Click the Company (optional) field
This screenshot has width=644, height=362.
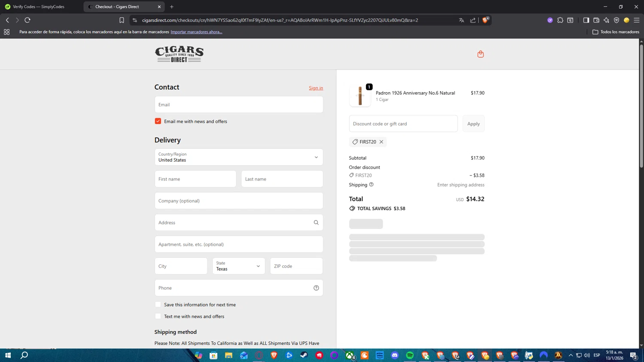(239, 201)
